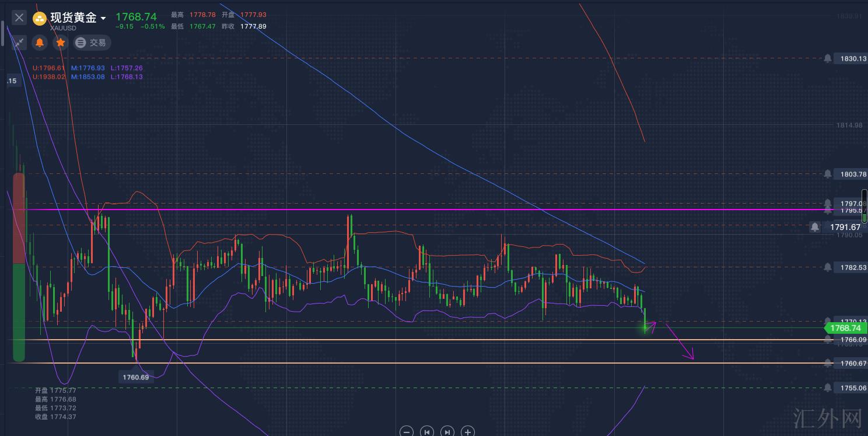Zoom in chart with plus button
This screenshot has width=868, height=436.
pos(467,432)
